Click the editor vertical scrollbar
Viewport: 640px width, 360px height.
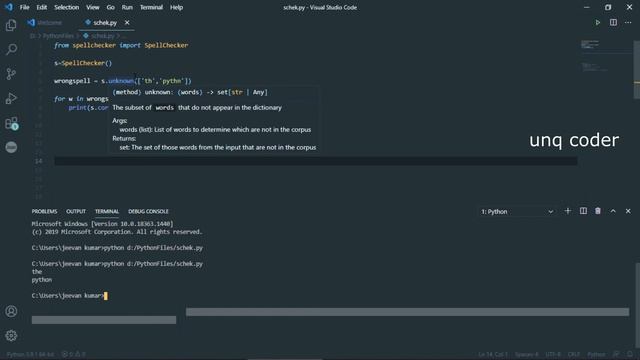[x=636, y=70]
